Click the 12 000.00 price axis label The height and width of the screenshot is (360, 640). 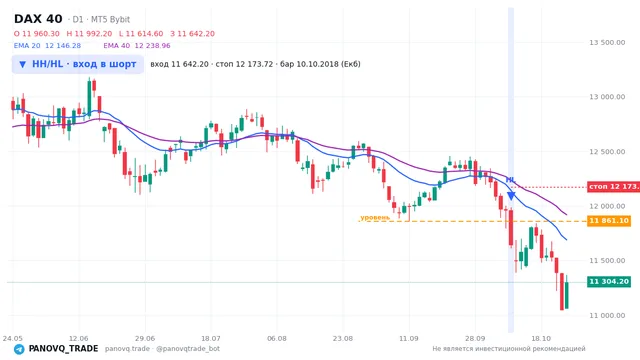[x=607, y=206]
